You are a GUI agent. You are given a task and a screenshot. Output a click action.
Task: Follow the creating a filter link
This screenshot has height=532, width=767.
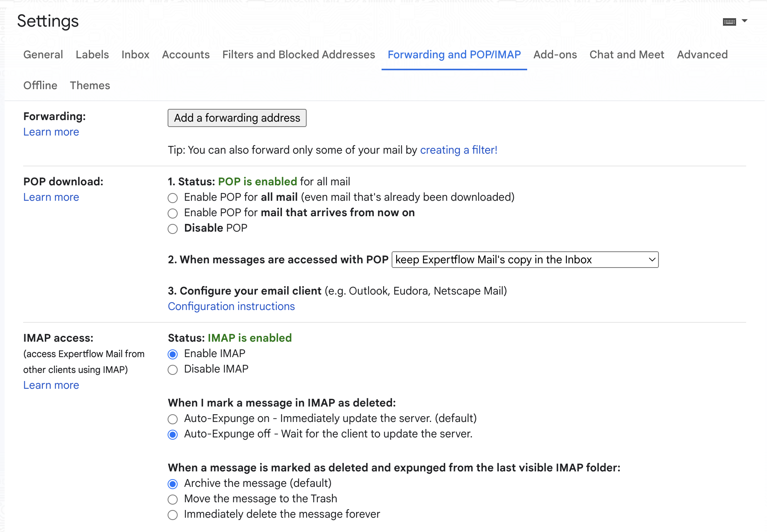click(458, 150)
